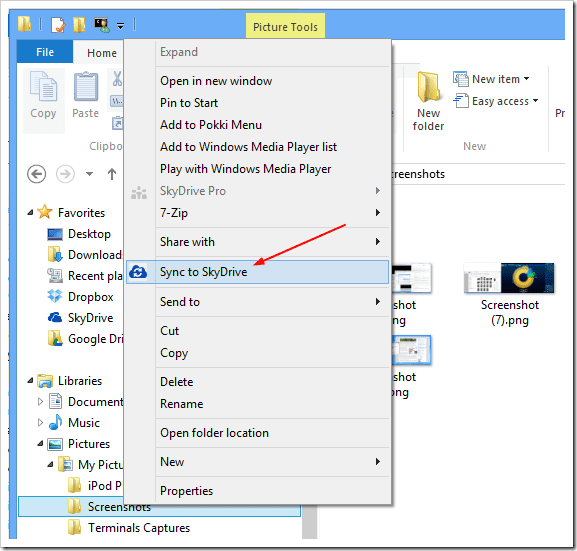Click the Sync to SkyDrive cloud icon
This screenshot has width=577, height=551.
(x=138, y=272)
